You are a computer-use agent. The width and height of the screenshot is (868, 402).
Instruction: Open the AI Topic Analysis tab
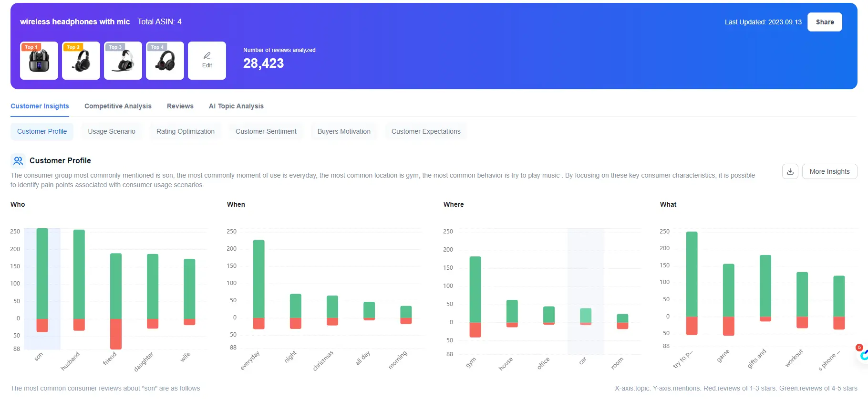click(236, 106)
